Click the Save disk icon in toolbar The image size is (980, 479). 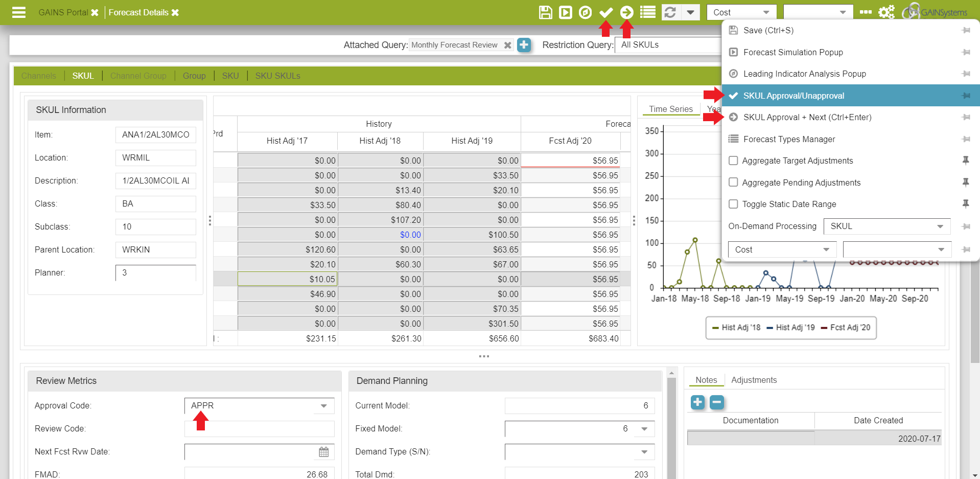pyautogui.click(x=545, y=12)
